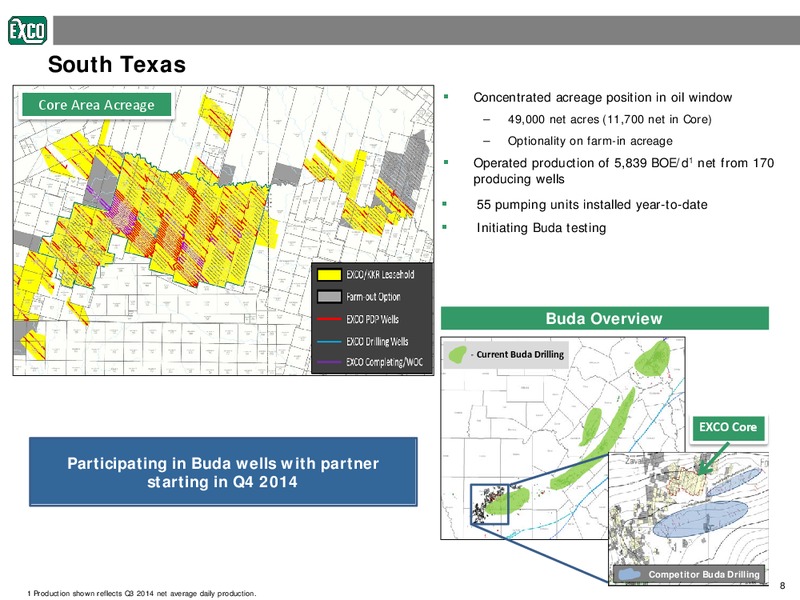Viewport: 800px width, 600px height.
Task: Select the Farm-out Option legend text
Action: (x=373, y=296)
